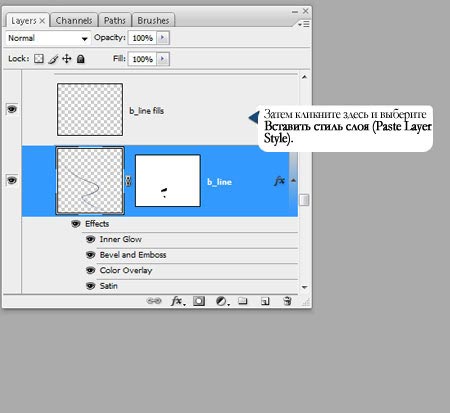This screenshot has height=413, width=450.
Task: Click the mask link chain on b_line
Action: click(x=128, y=181)
